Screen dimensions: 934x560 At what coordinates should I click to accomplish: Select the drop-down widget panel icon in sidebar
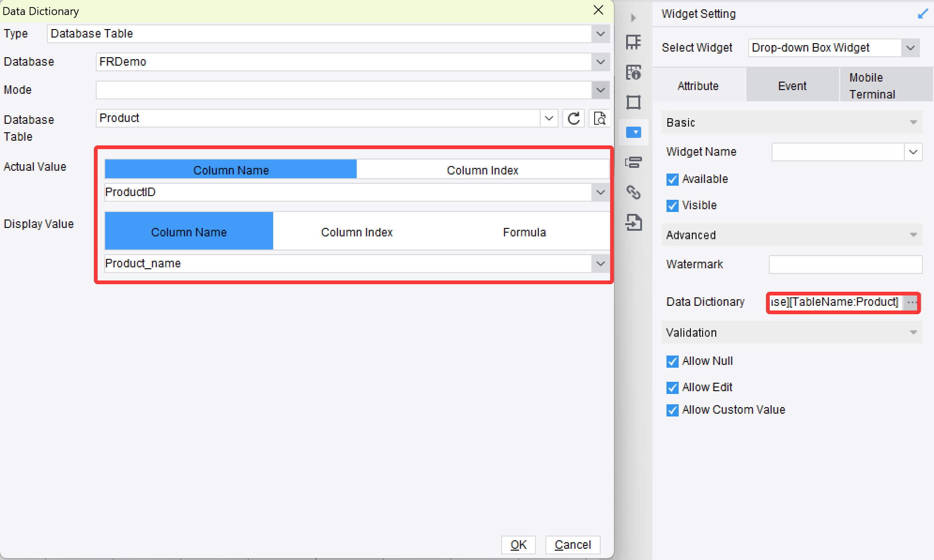(635, 132)
